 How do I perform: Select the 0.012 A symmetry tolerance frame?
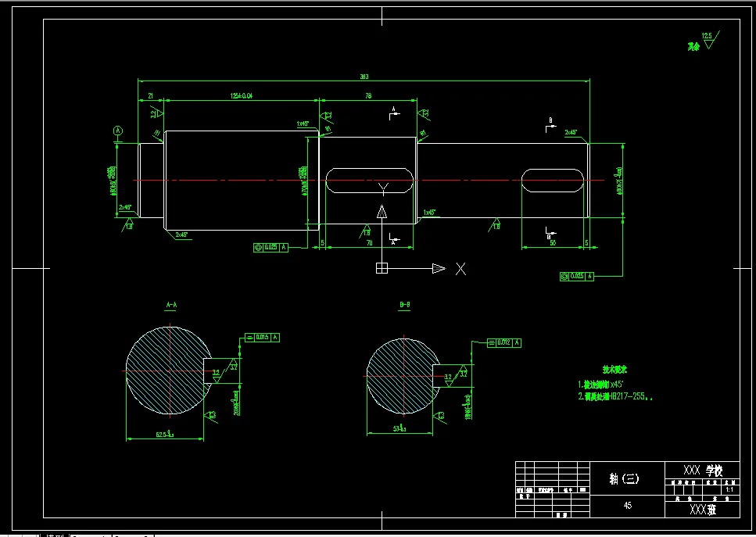click(x=503, y=342)
